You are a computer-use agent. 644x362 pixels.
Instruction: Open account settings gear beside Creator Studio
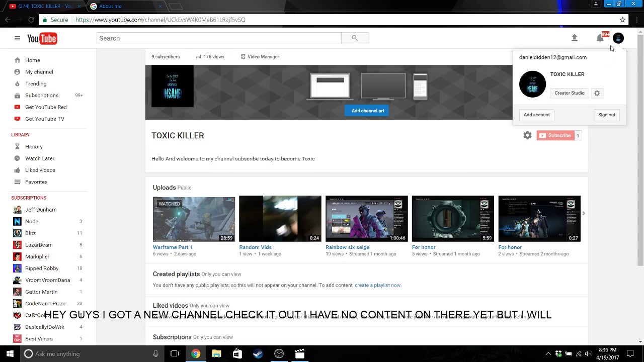[x=597, y=93]
